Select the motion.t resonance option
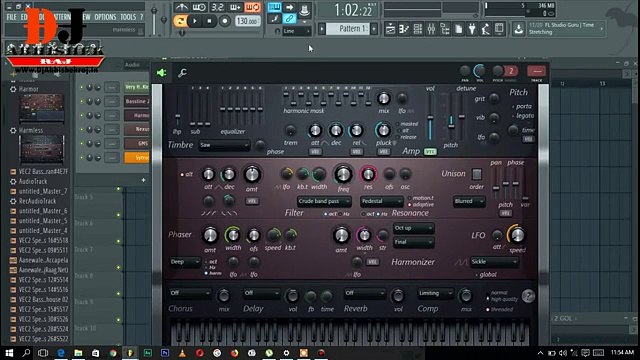 pos(421,198)
